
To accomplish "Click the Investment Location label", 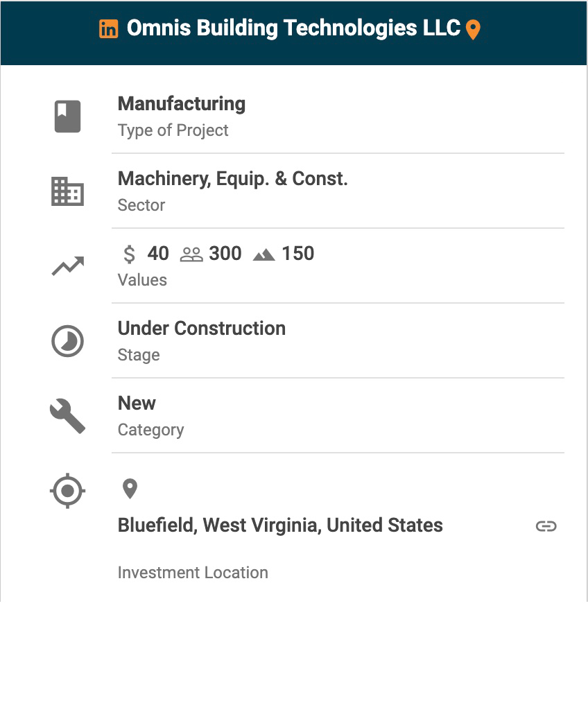I will pos(193,573).
